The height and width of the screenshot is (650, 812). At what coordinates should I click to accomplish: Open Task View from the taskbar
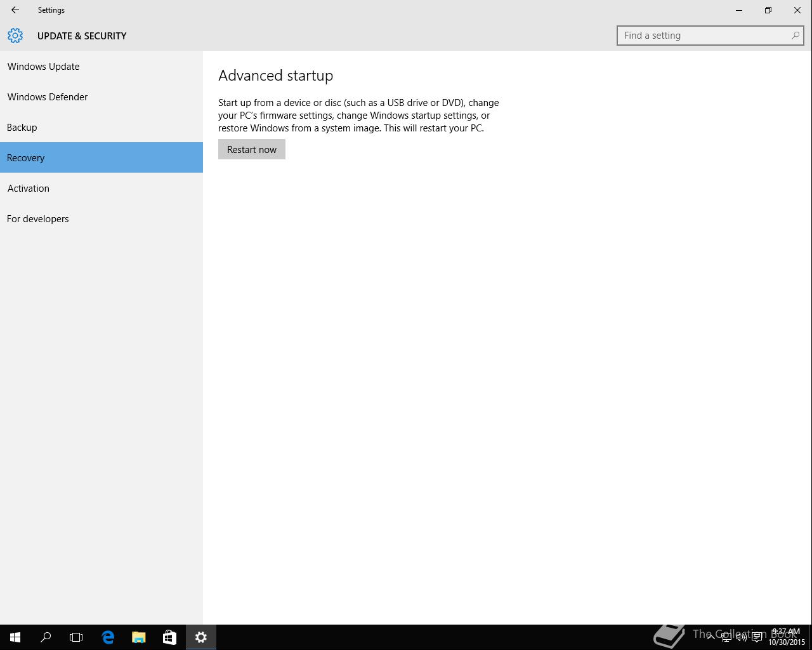76,637
